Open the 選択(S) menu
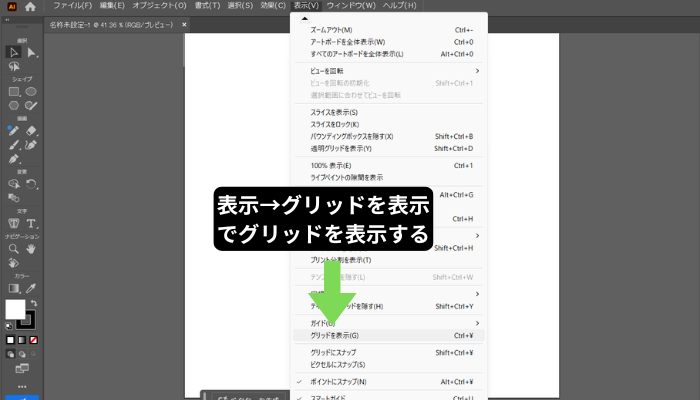The image size is (700, 400). 240,6
